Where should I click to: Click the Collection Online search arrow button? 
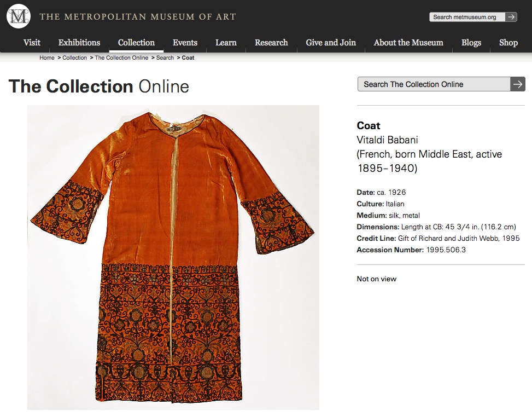(518, 84)
